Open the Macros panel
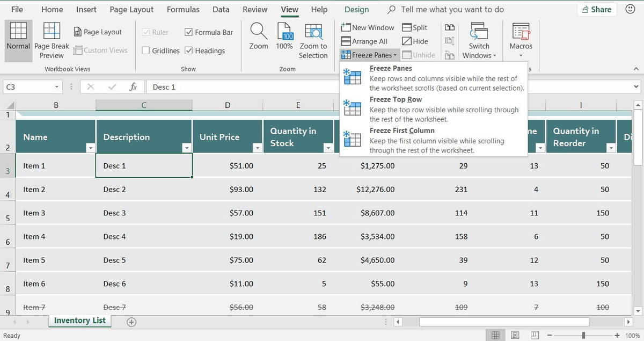Screen dimensions: 644x341 coord(520,39)
